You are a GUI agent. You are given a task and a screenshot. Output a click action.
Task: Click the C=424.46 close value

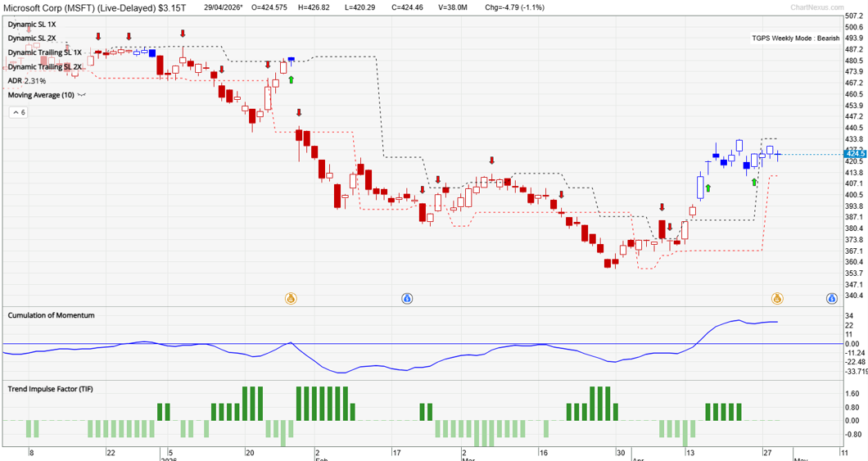(x=408, y=7)
